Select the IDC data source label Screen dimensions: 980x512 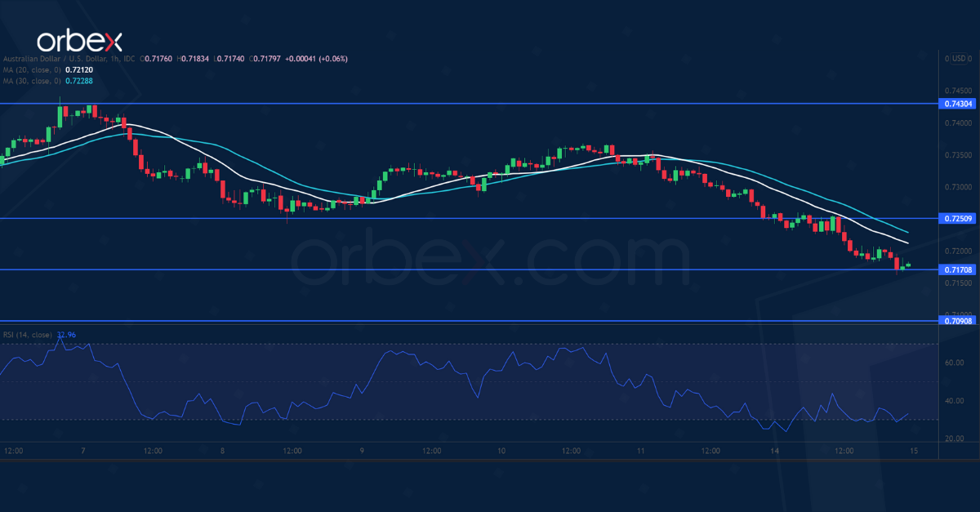(129, 59)
